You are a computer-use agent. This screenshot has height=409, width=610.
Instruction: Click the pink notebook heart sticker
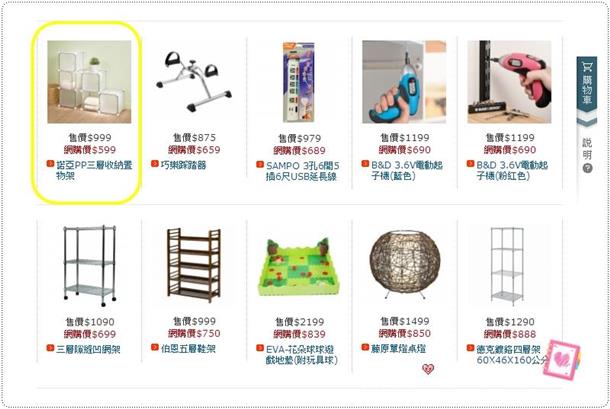pos(562,360)
